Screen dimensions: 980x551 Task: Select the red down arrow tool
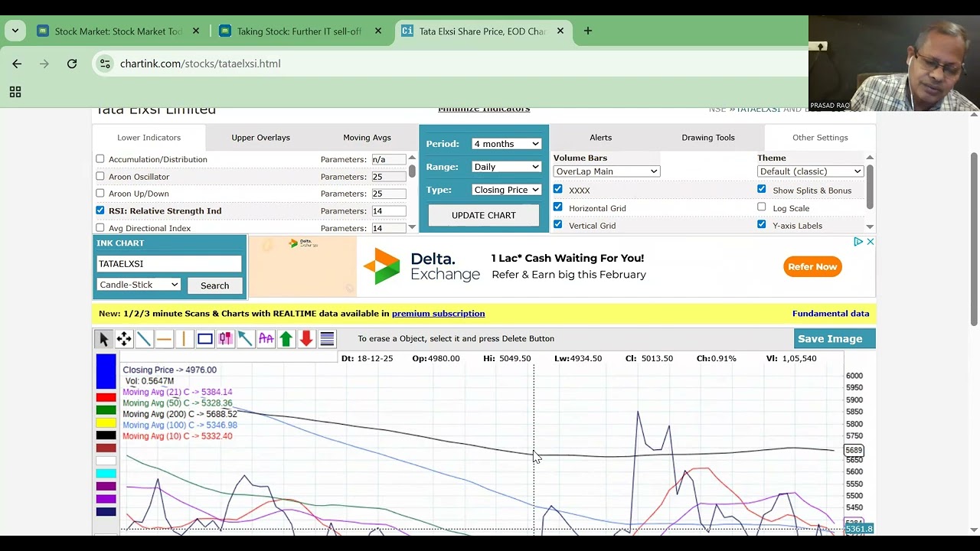click(306, 338)
